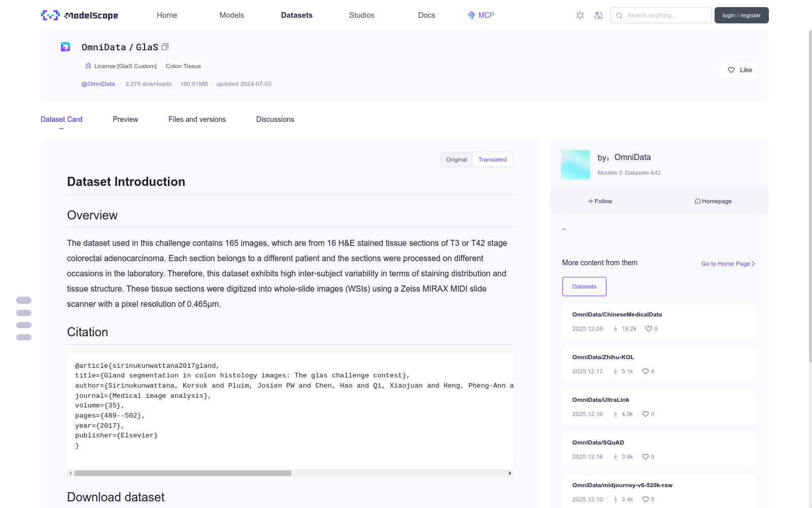Switch card view to Translated
Screen dimensions: 812x508
(492, 160)
